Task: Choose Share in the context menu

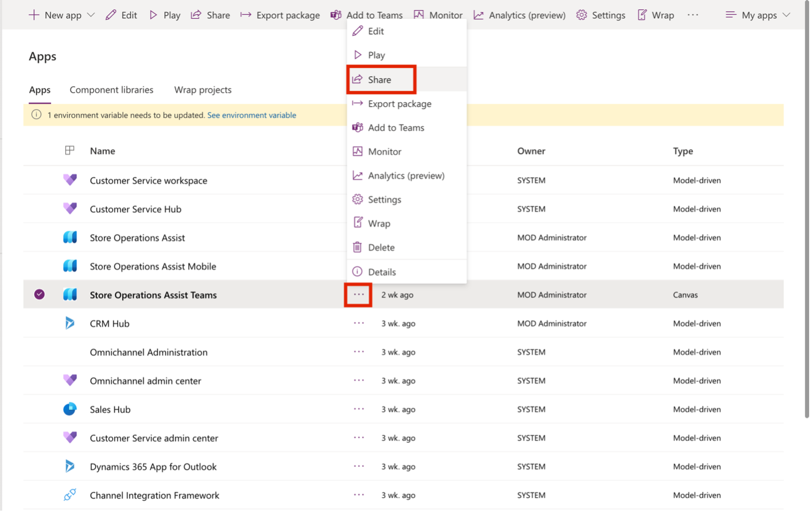Action: coord(407,79)
